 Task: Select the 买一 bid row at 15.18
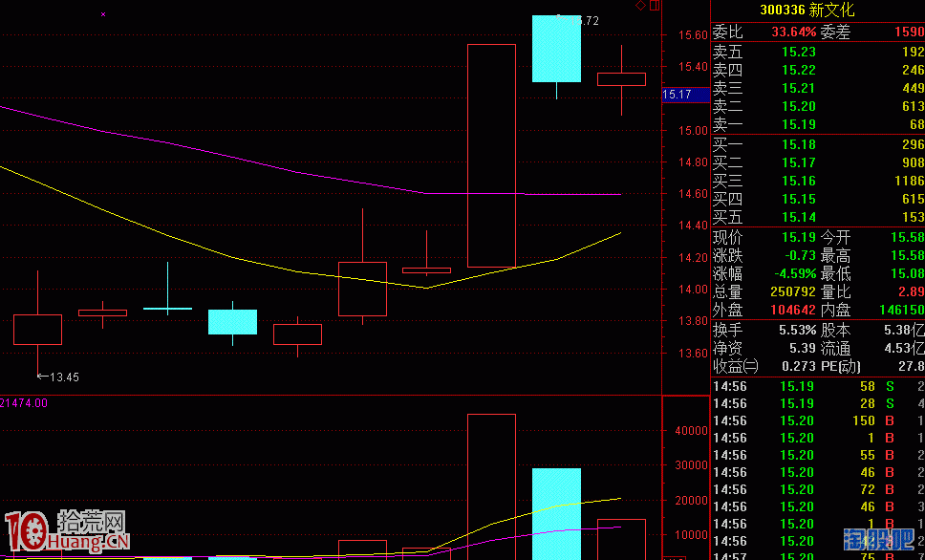tap(817, 144)
